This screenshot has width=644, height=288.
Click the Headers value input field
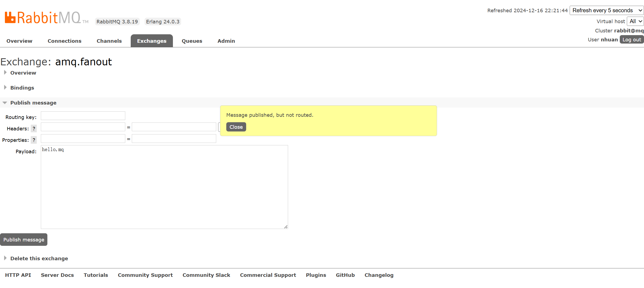[x=174, y=127]
